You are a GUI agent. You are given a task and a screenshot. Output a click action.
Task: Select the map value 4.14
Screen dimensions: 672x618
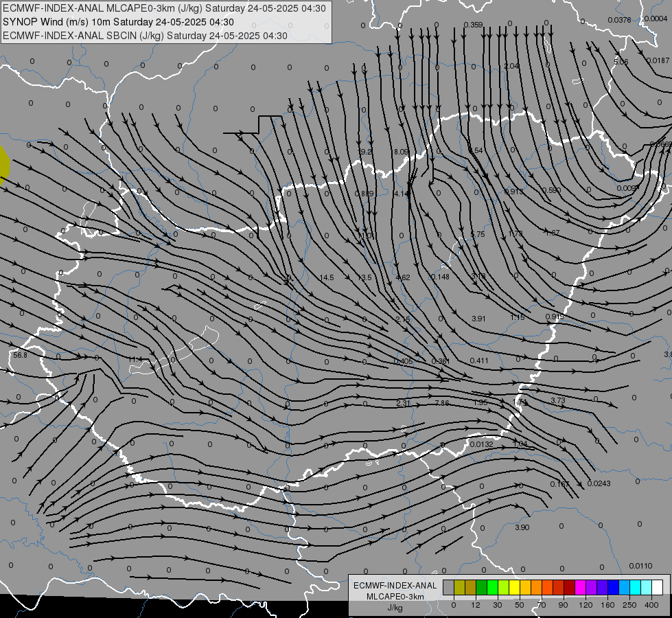click(401, 194)
